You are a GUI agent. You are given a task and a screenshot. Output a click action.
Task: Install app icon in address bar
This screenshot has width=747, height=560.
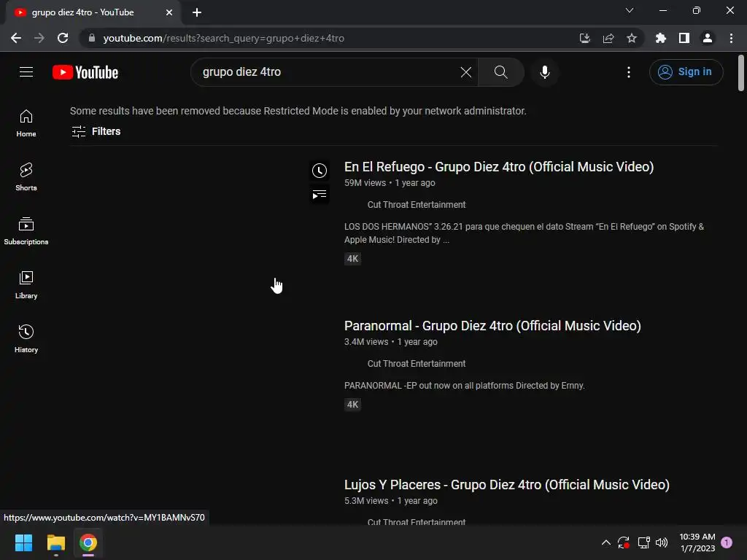point(584,38)
